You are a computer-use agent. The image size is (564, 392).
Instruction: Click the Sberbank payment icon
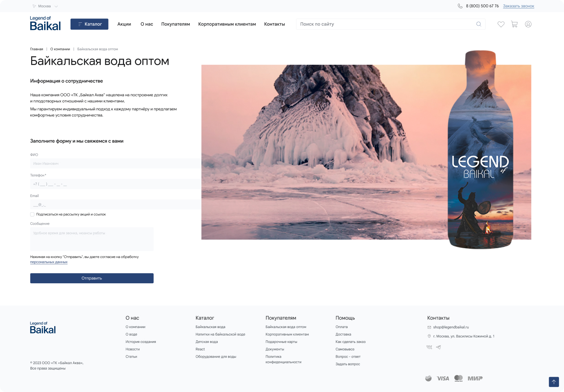[x=428, y=378]
